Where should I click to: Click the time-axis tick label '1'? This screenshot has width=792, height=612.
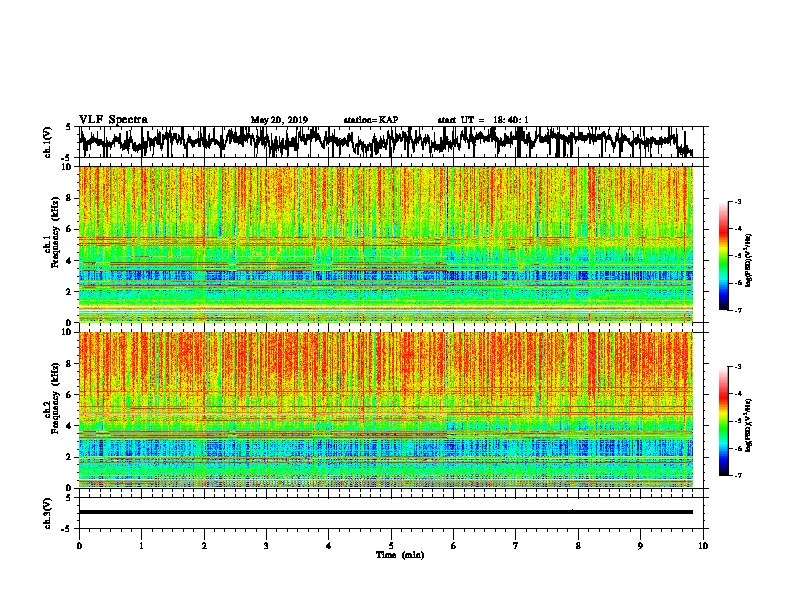141,546
